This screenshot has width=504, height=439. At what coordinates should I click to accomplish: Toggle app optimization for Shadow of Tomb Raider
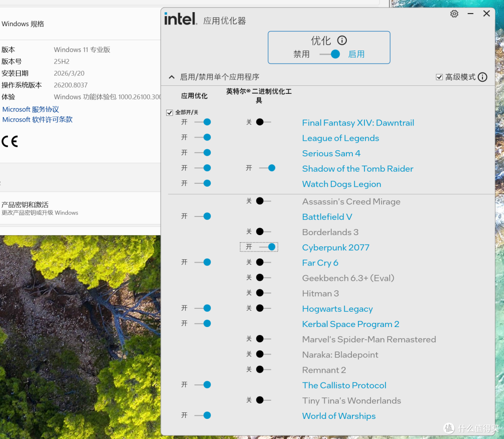(203, 168)
